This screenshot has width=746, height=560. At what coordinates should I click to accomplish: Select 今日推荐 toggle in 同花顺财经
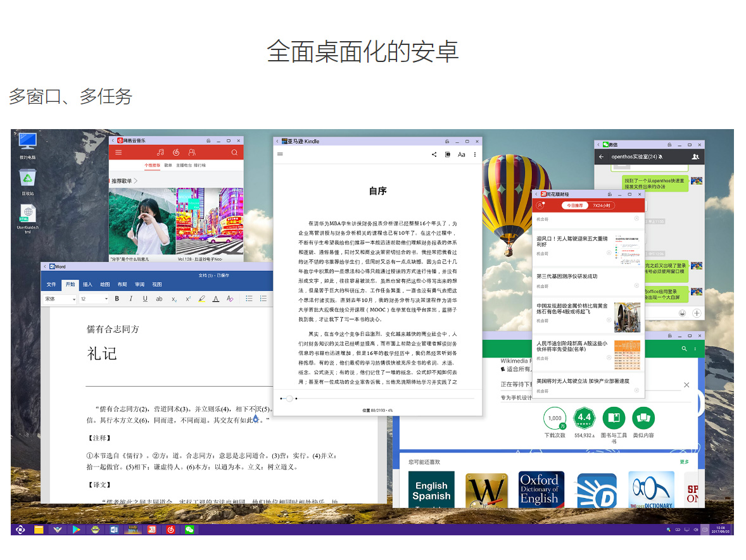point(575,206)
